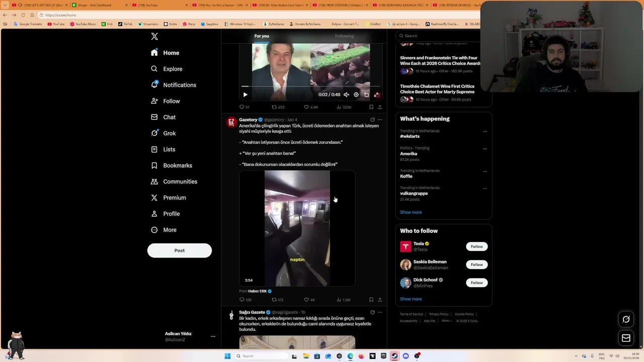Viewport: 644px width, 362px height.
Task: Like the Gazetory post with 4K likes
Action: (309, 300)
